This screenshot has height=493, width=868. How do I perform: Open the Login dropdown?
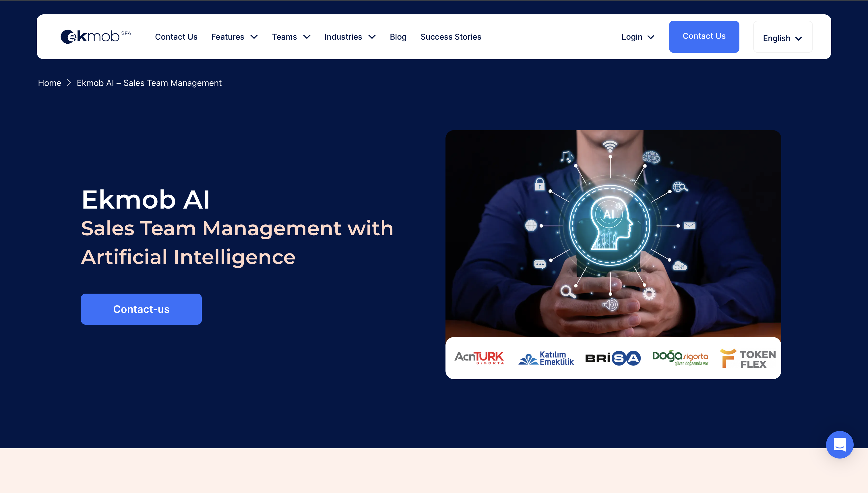pyautogui.click(x=638, y=36)
